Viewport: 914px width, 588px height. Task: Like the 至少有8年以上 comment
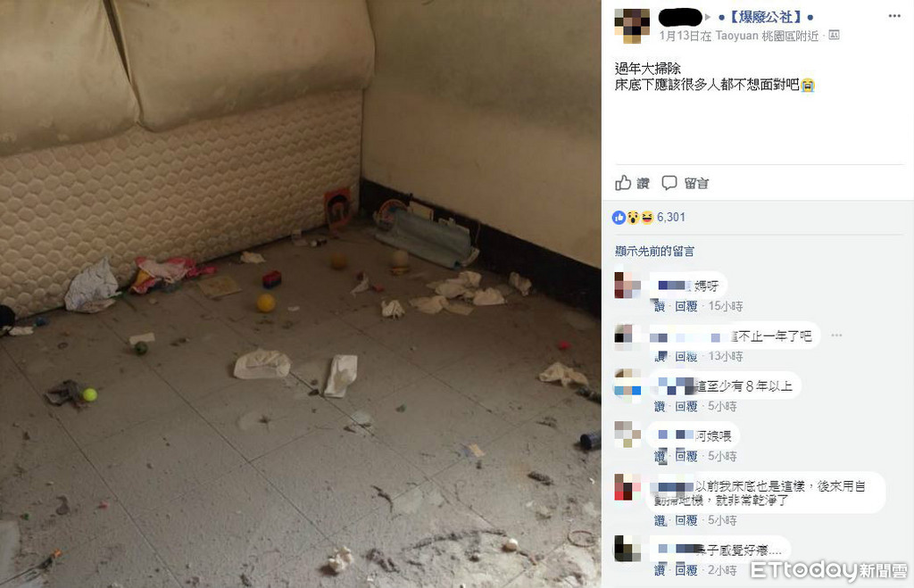[660, 407]
